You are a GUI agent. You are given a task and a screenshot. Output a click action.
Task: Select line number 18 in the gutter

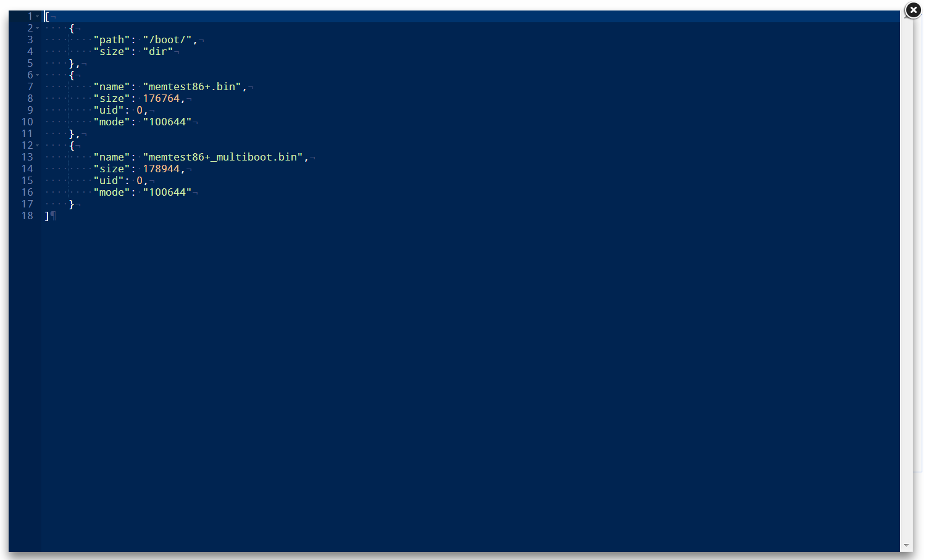tap(27, 215)
